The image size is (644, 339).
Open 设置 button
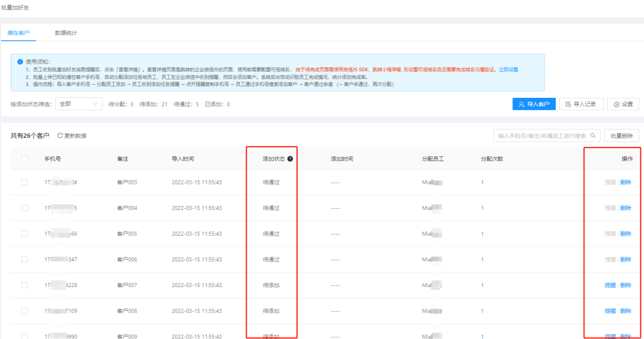click(x=623, y=104)
